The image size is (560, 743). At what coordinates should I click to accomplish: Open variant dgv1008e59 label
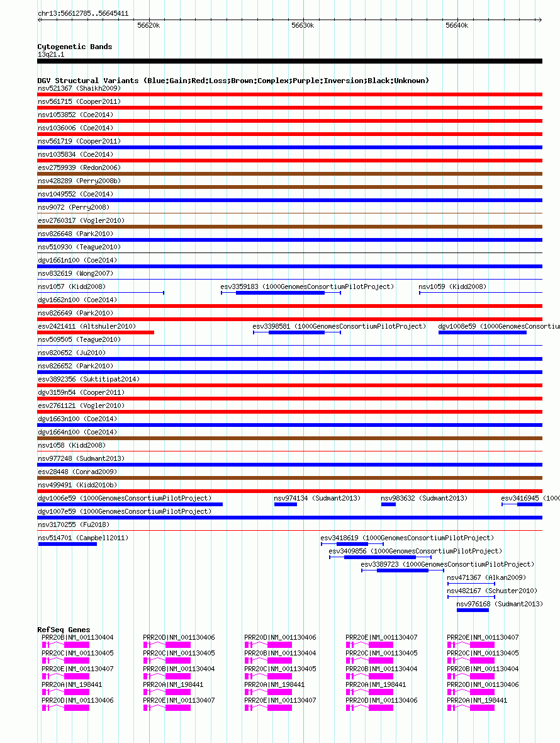(499, 327)
